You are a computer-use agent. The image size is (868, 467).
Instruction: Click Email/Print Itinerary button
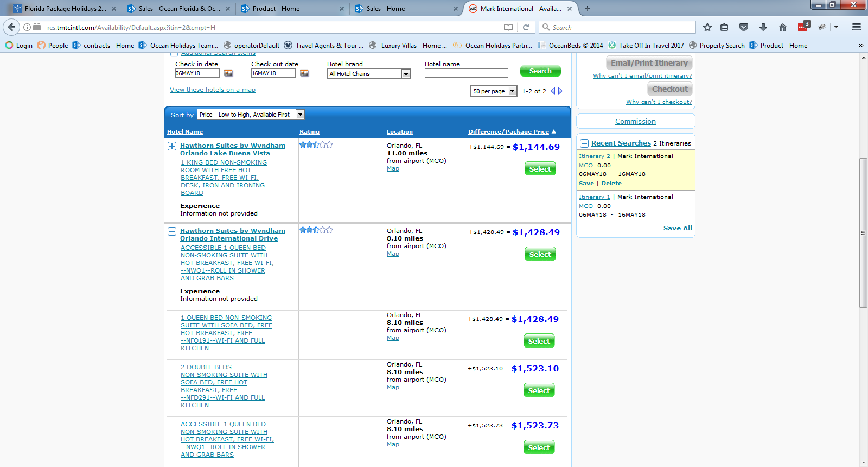click(649, 63)
